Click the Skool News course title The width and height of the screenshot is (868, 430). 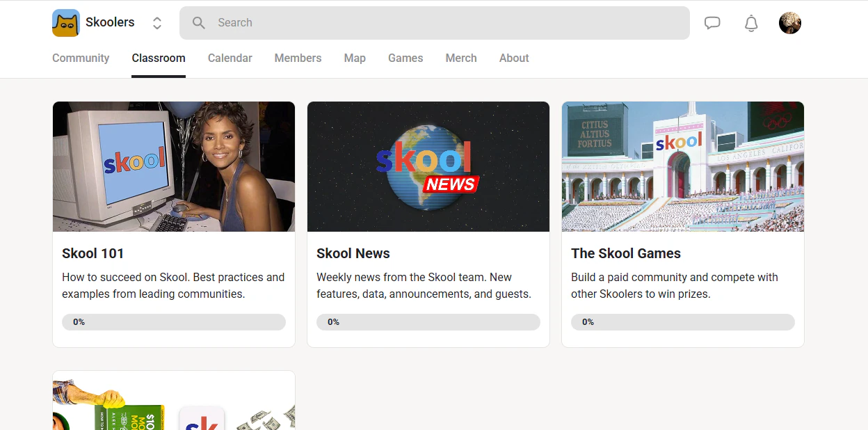tap(353, 253)
